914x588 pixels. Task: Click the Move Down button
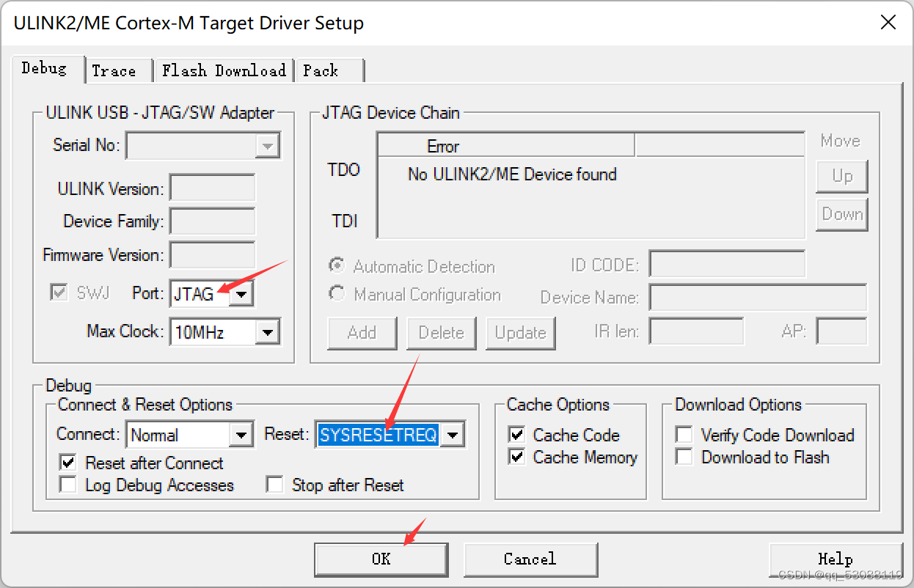[x=842, y=214]
